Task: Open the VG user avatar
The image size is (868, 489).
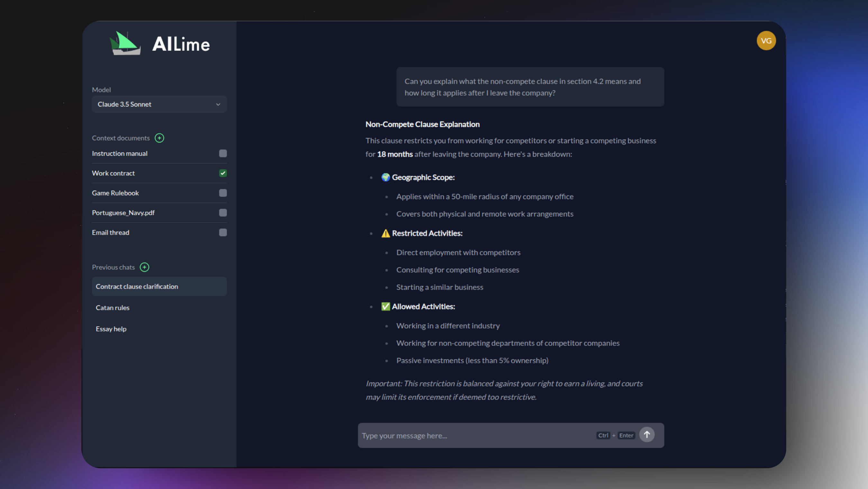Action: [x=766, y=41]
